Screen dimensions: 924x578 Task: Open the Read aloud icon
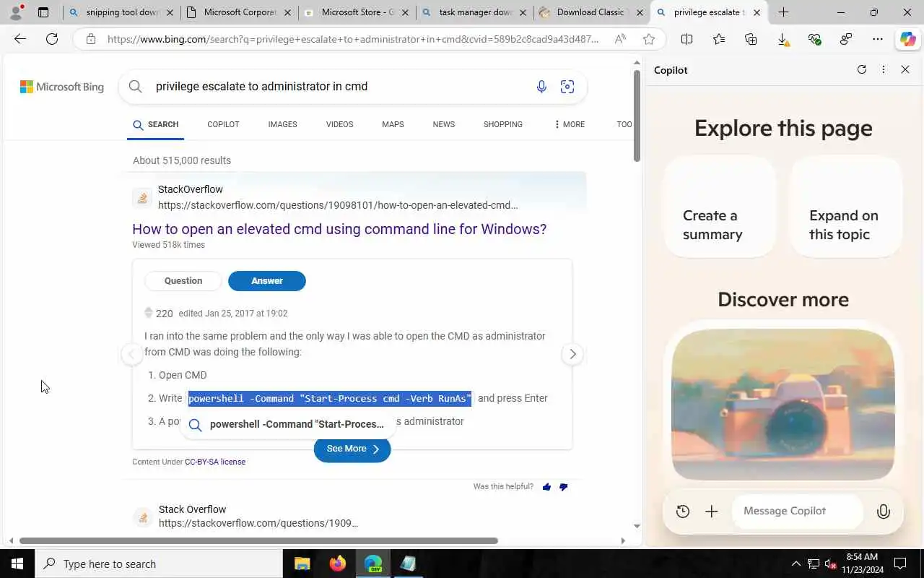click(x=620, y=39)
